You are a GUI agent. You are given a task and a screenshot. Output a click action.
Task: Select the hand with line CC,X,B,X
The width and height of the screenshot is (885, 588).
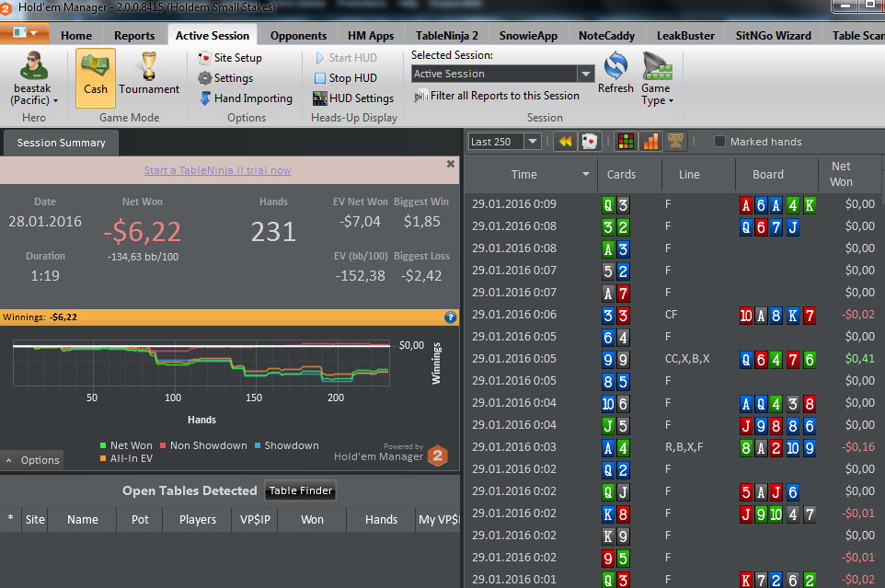tap(673, 359)
